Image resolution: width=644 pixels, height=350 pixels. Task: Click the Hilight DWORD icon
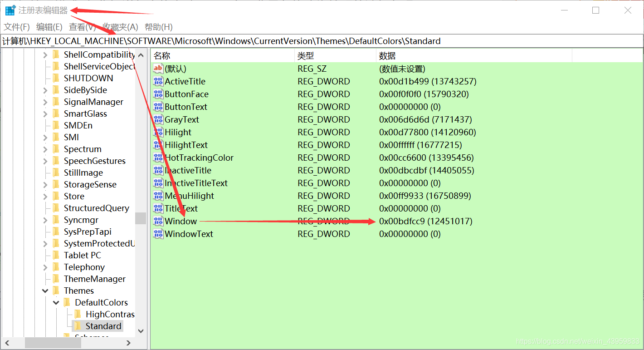pyautogui.click(x=158, y=133)
